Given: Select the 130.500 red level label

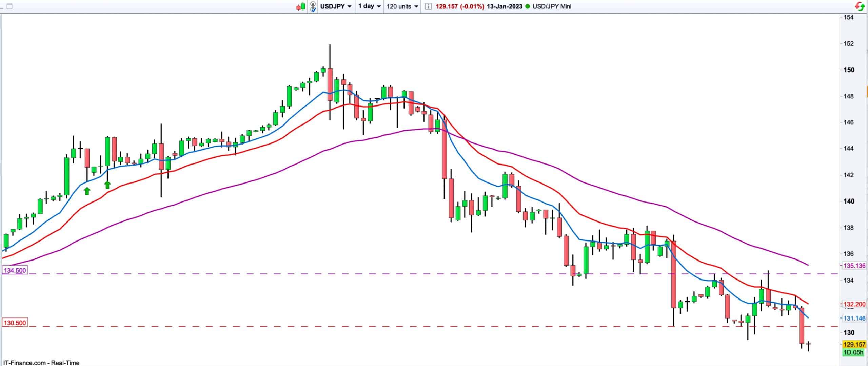Looking at the screenshot, I should [15, 323].
